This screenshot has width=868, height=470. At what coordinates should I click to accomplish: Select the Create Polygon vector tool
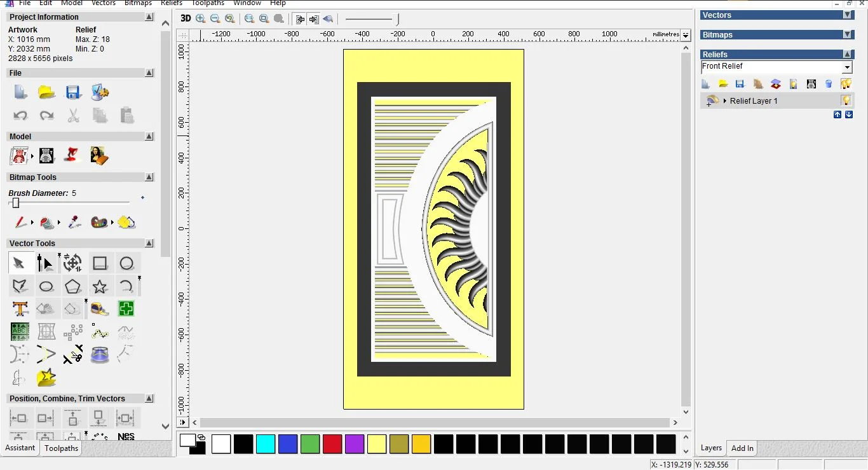tap(73, 286)
